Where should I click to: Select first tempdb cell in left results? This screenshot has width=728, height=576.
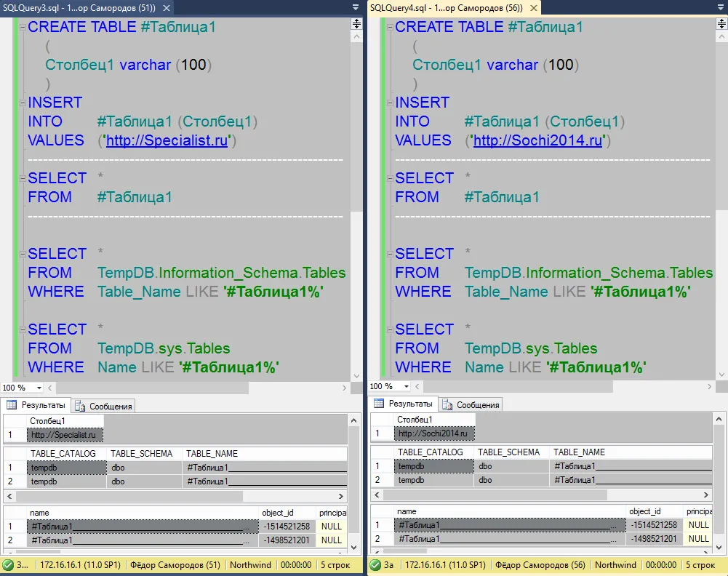click(x=66, y=468)
